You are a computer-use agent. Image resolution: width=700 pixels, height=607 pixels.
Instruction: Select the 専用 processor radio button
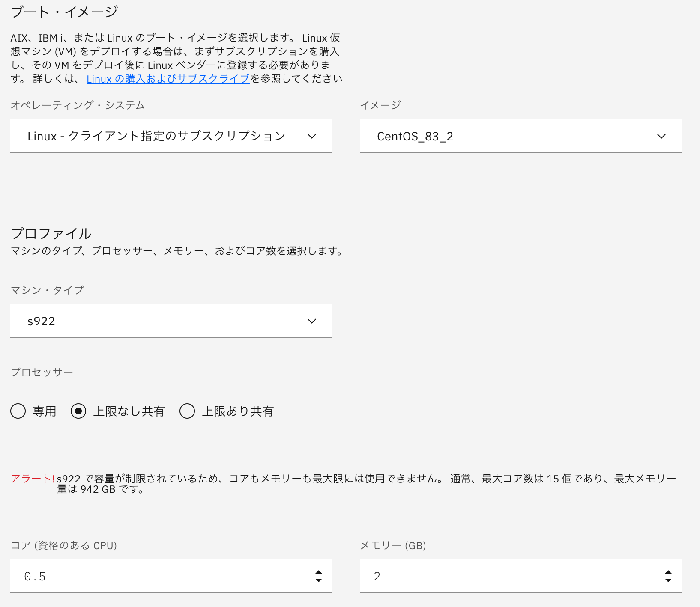[x=18, y=411]
